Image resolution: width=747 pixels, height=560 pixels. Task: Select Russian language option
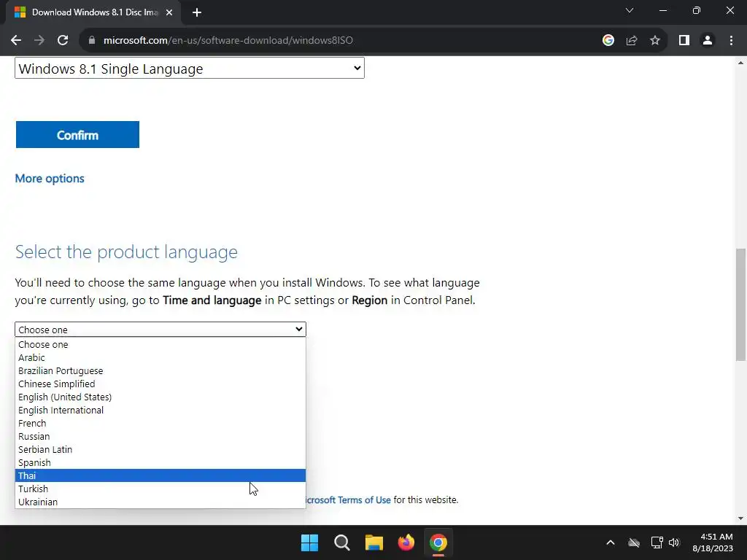pos(160,436)
